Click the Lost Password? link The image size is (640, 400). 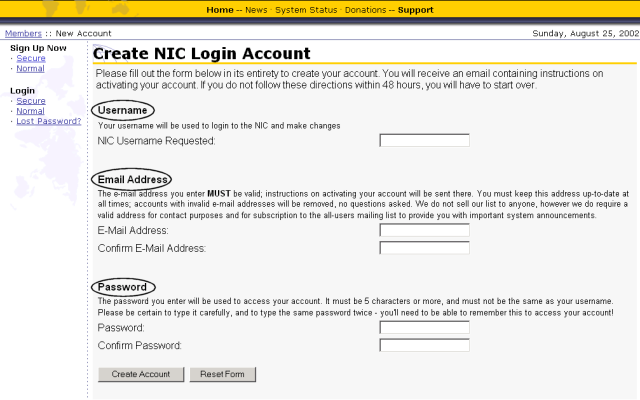[x=49, y=121]
